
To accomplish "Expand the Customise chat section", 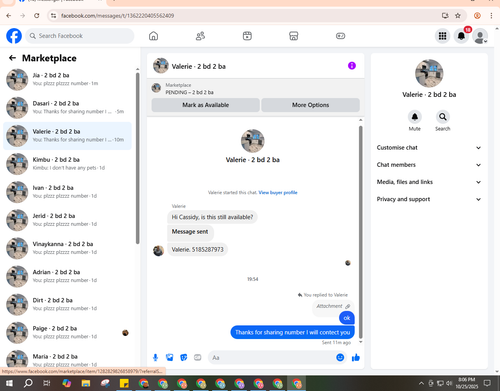I will pyautogui.click(x=429, y=148).
